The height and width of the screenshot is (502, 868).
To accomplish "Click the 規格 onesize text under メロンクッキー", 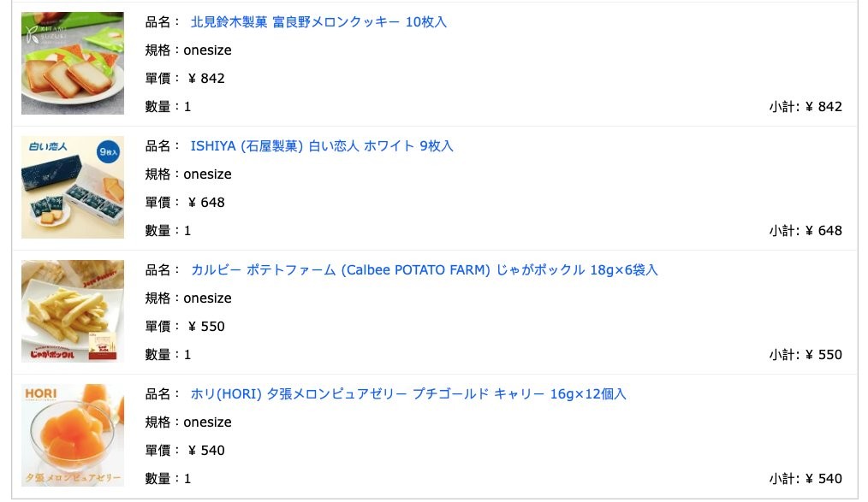I will click(188, 50).
